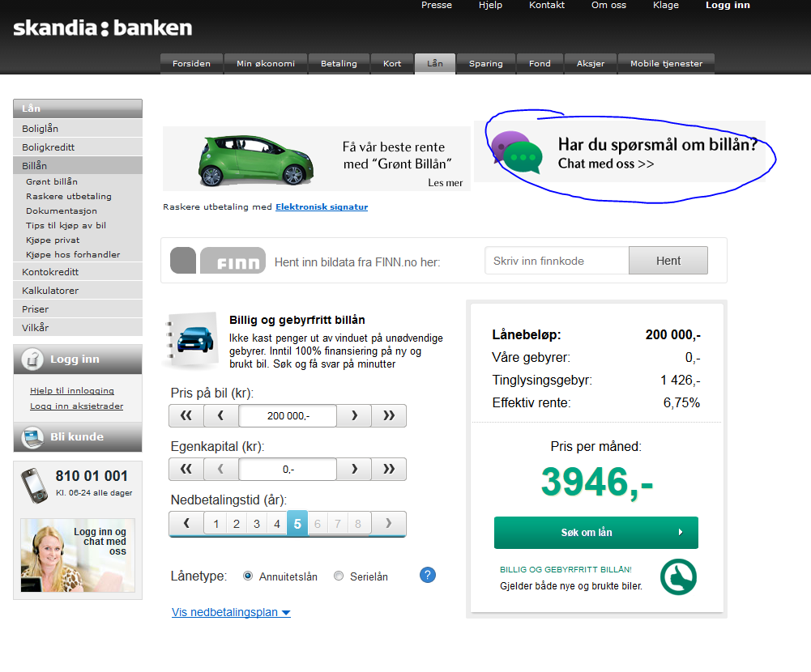The image size is (811, 672).
Task: Open the Mobile tjenester tab
Action: point(666,64)
